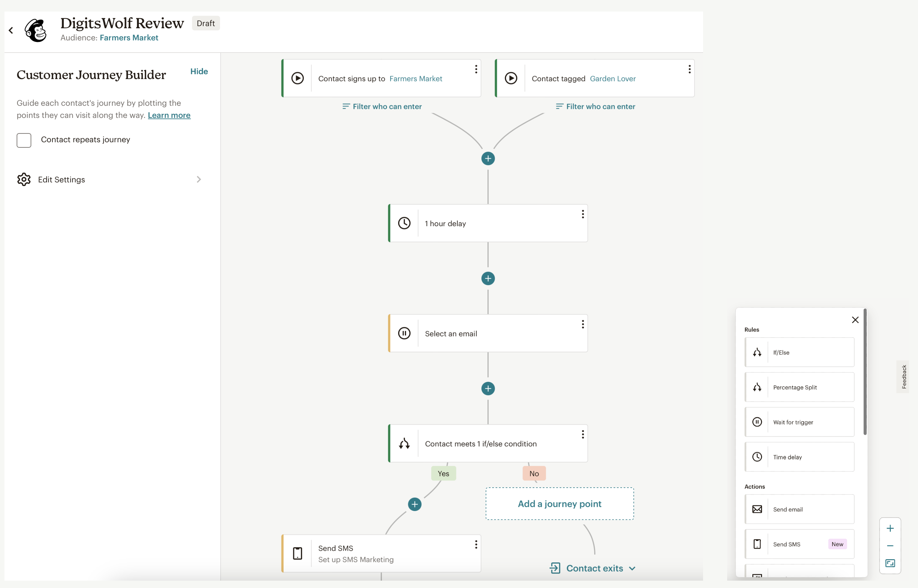Viewport: 918px width, 588px height.
Task: Open three-dot menu on Send SMS step
Action: tap(476, 544)
